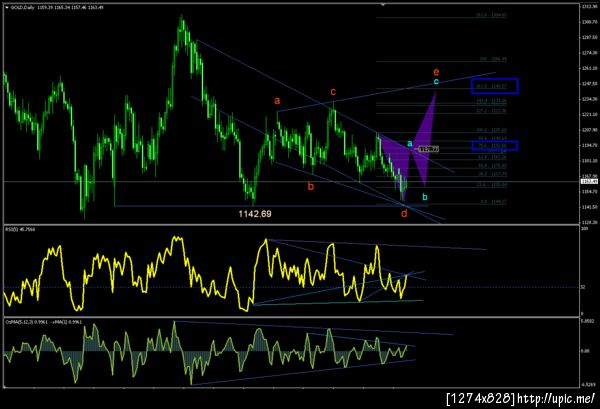Click the RSI indicator label
Viewport: 600px width, 409px height.
point(20,229)
